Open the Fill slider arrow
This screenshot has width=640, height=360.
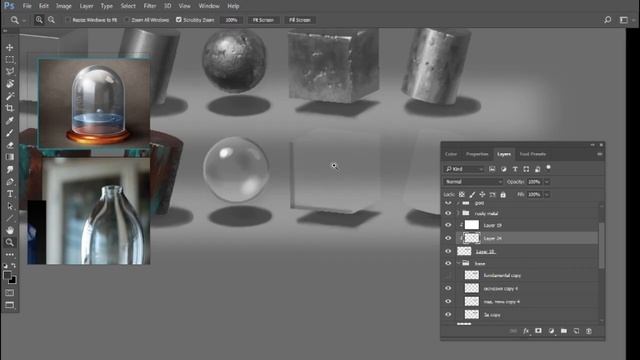[547, 195]
